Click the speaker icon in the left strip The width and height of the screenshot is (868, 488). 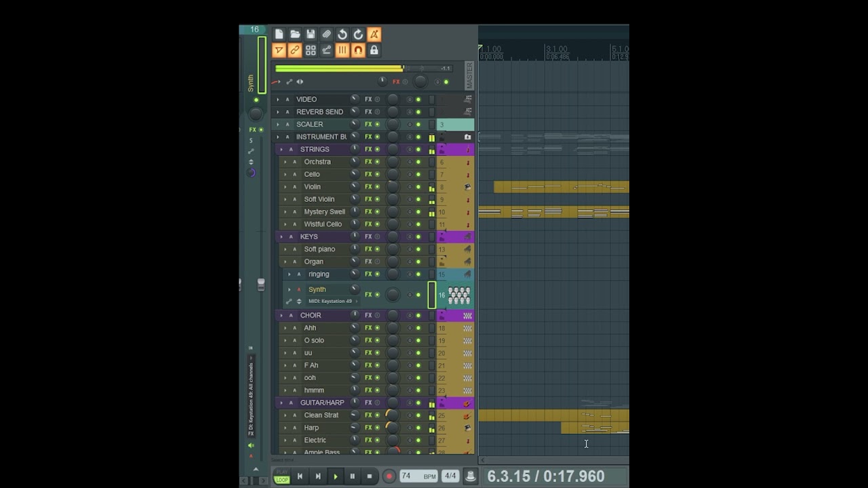[x=251, y=445]
